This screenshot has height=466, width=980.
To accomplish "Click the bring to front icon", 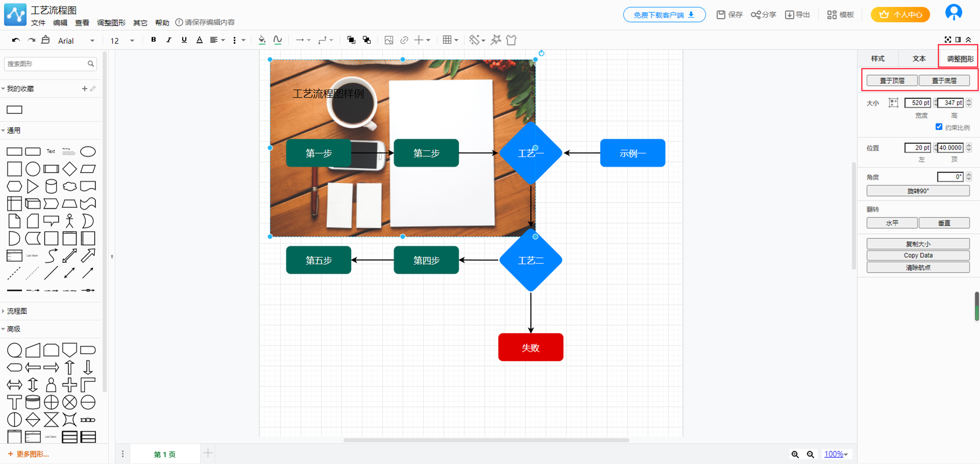I will pyautogui.click(x=351, y=40).
